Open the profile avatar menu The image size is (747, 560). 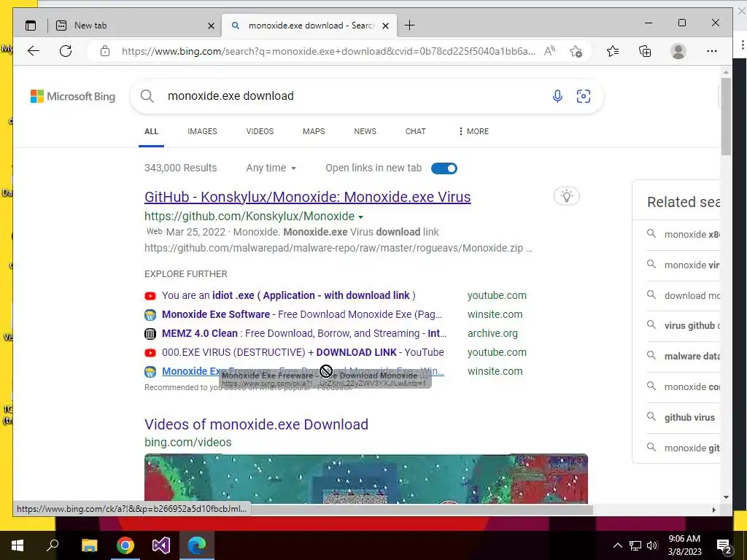678,51
